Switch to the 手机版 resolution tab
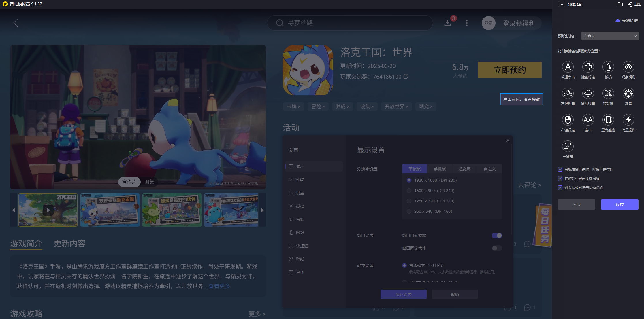Screen dimensions: 644x319 point(439,169)
